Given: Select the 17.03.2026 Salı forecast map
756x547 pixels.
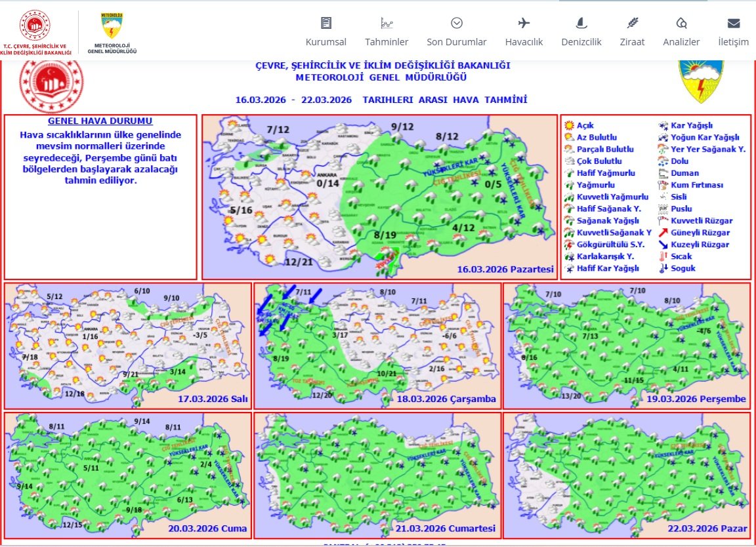Looking at the screenshot, I should pyautogui.click(x=128, y=346).
